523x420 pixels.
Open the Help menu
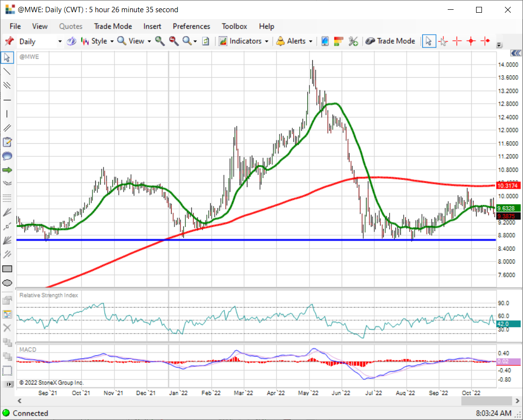(x=266, y=26)
